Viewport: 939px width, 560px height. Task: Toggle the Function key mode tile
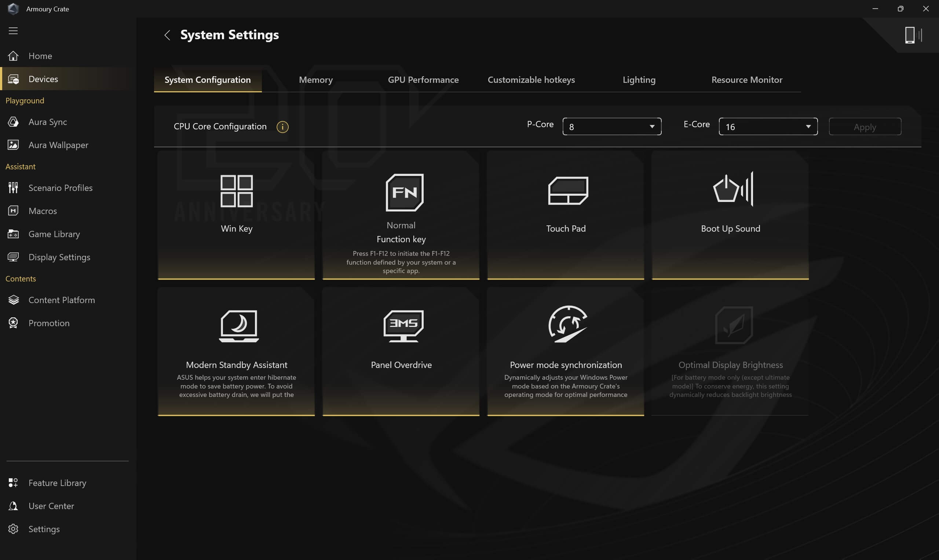[x=401, y=215]
